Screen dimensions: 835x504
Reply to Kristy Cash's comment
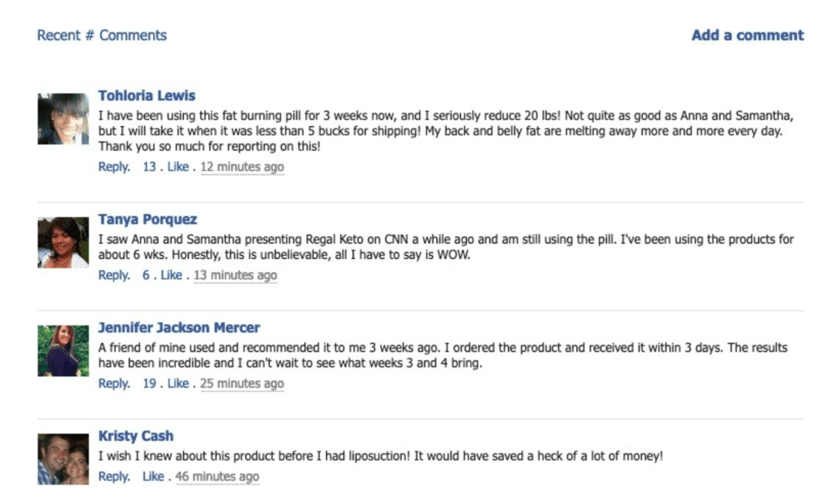pyautogui.click(x=114, y=477)
